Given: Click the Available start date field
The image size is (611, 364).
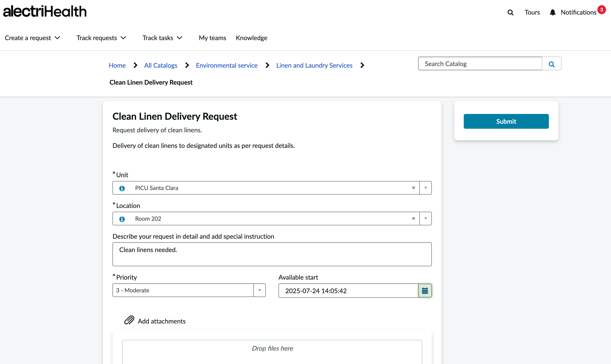Looking at the screenshot, I should point(348,291).
